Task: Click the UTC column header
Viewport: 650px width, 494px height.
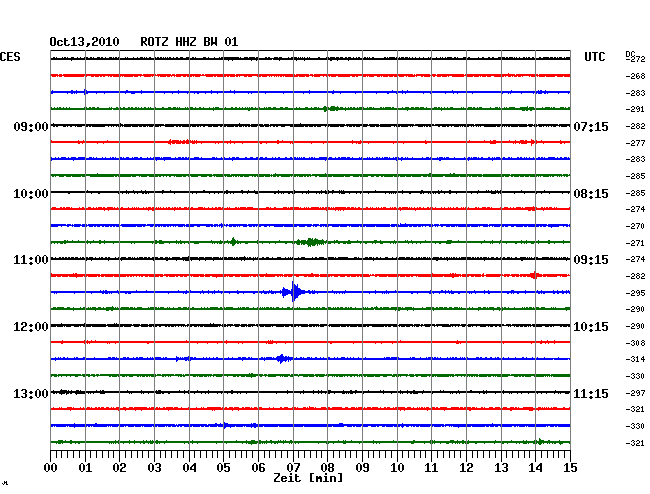Action: [x=595, y=57]
